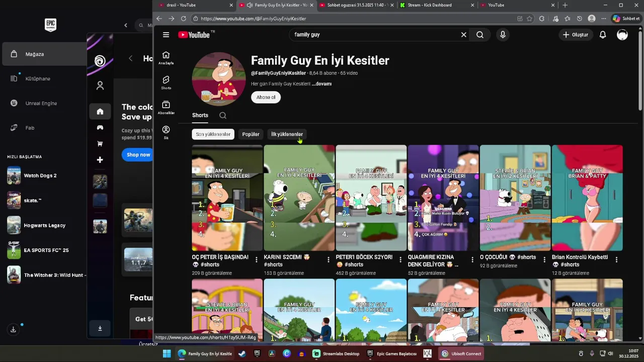
Task: Close the 'Stream - Kick Dashboard' tab
Action: click(472, 5)
